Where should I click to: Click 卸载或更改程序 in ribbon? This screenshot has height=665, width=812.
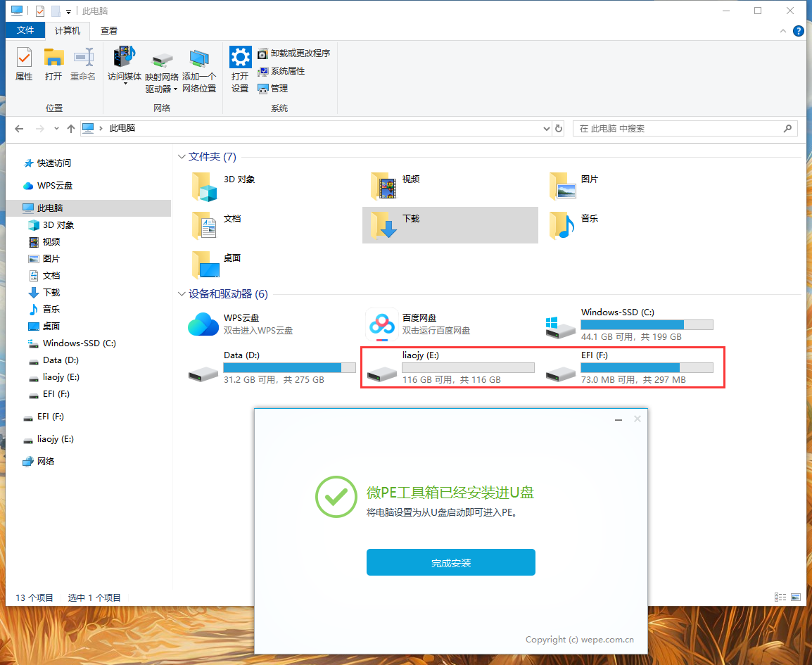click(x=293, y=53)
